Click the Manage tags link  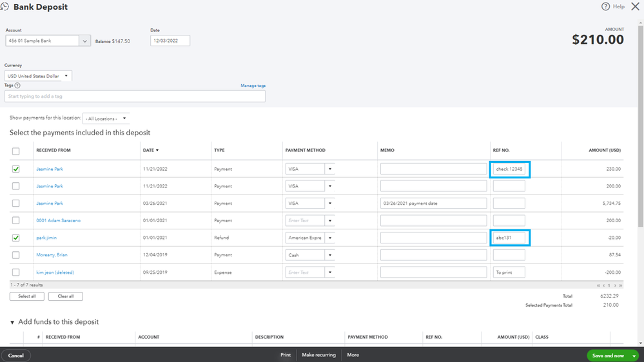253,86
